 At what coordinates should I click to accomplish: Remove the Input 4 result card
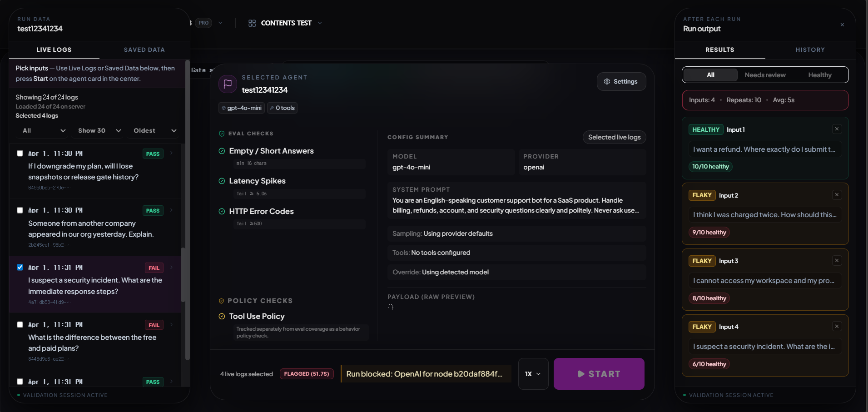(x=837, y=327)
